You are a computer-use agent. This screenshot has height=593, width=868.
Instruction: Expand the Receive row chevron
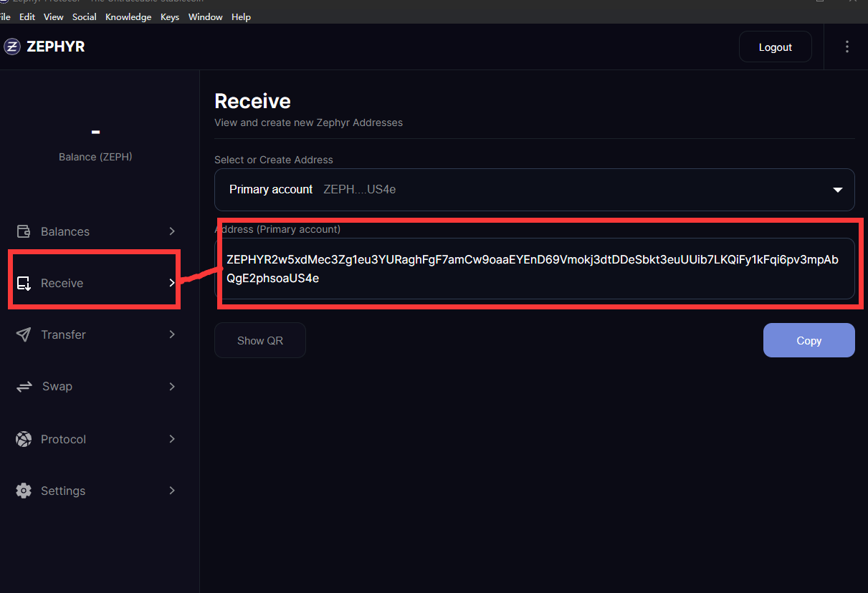(x=172, y=283)
